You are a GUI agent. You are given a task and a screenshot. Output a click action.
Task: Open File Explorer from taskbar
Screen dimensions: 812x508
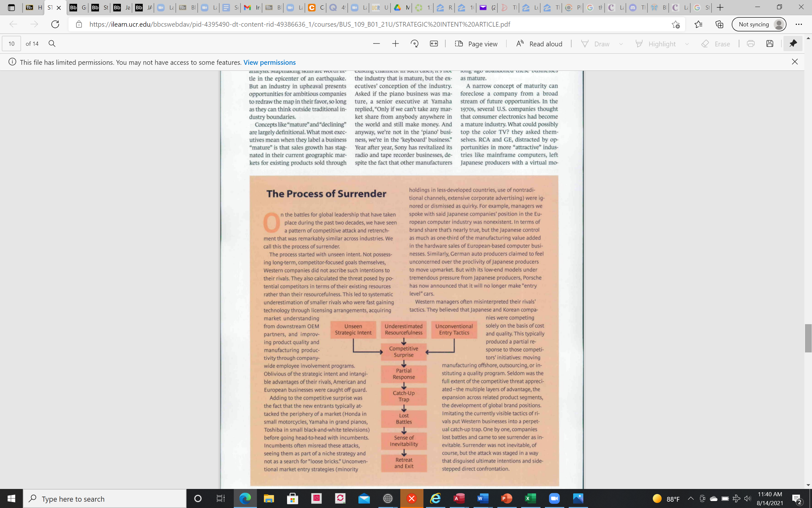click(269, 498)
